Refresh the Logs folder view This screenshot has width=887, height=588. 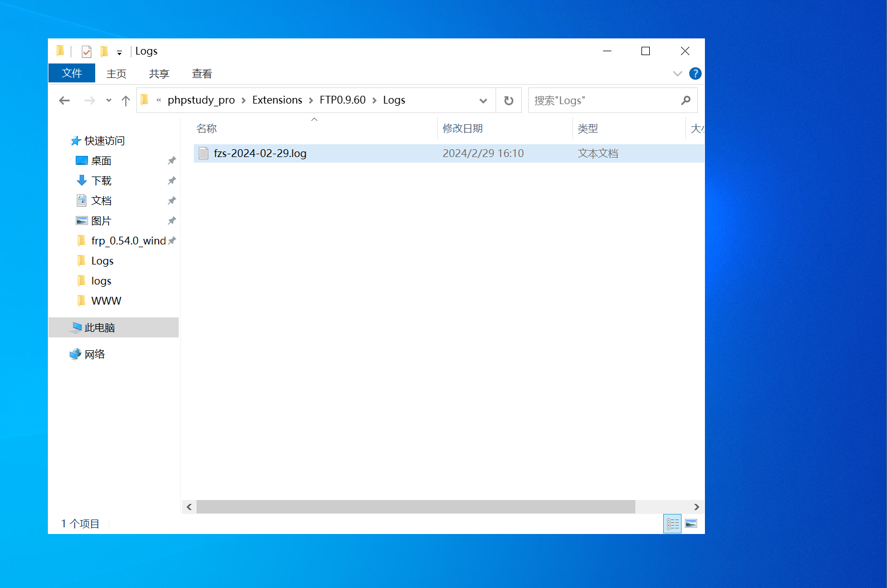508,101
